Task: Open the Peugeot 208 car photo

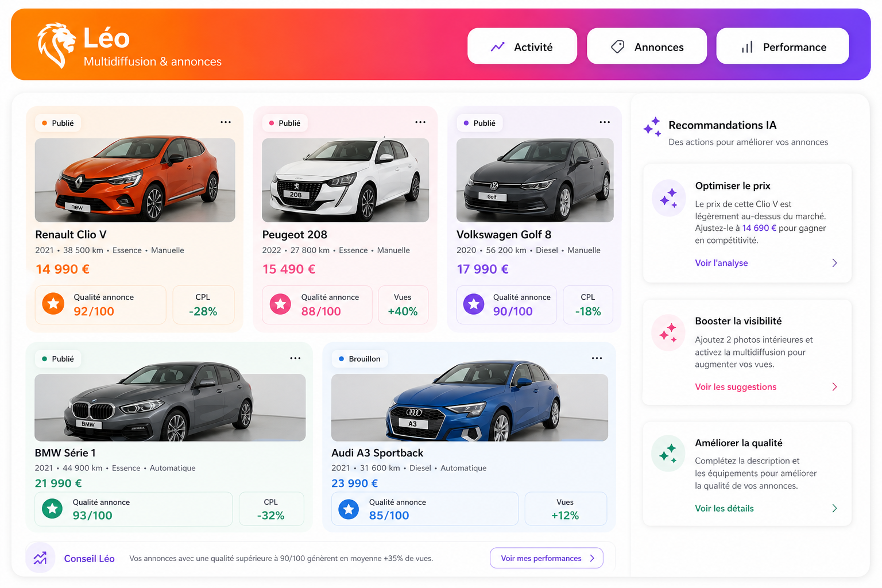Action: coord(346,180)
